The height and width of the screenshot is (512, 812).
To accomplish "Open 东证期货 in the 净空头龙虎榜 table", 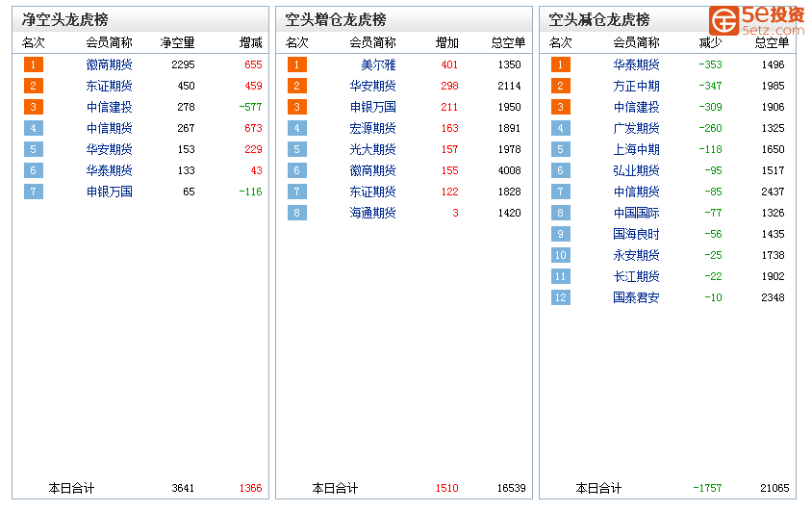I will (110, 86).
